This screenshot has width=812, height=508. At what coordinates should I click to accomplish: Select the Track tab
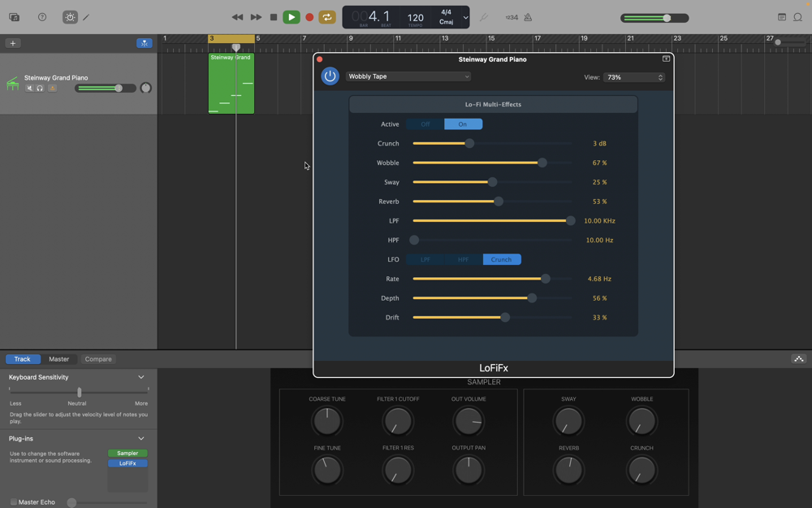23,359
